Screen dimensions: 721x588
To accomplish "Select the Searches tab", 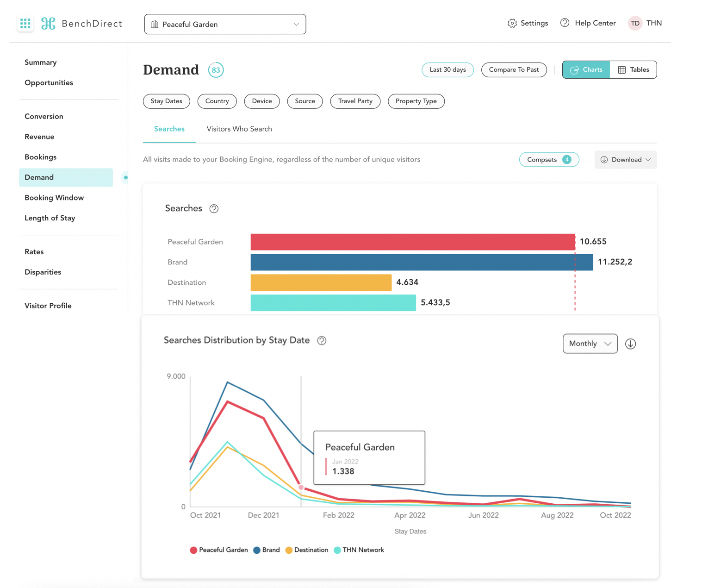I will coord(169,129).
